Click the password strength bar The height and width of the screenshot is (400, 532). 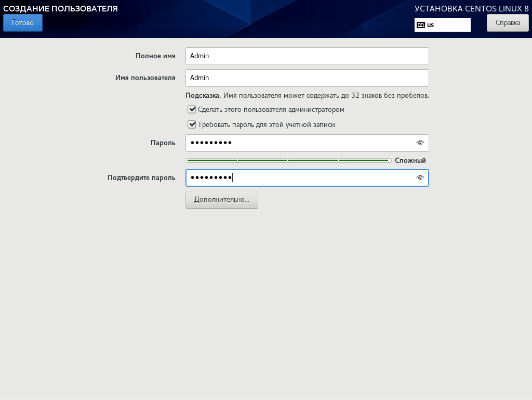click(288, 160)
